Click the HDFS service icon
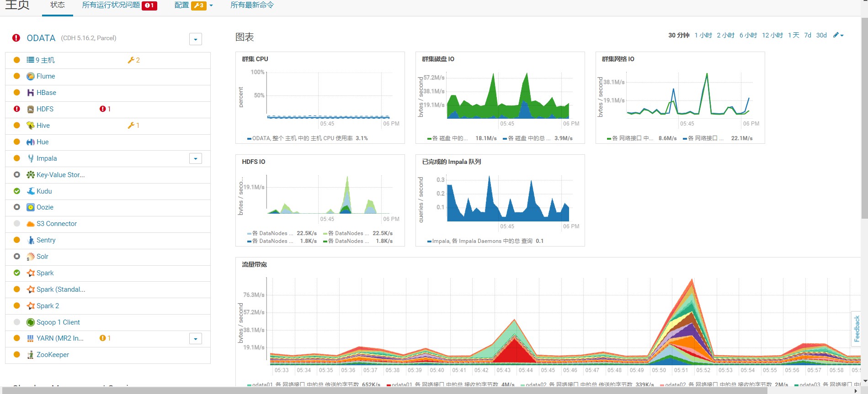Image resolution: width=868 pixels, height=394 pixels. 31,109
